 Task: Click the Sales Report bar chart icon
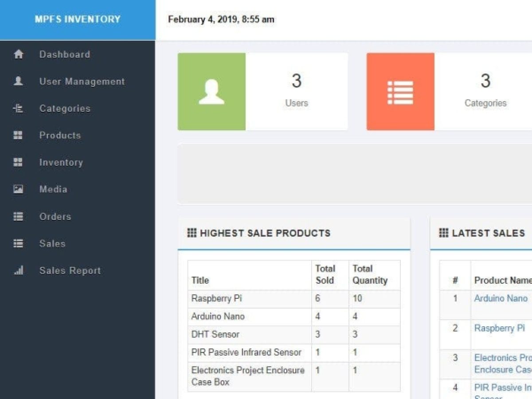(18, 270)
